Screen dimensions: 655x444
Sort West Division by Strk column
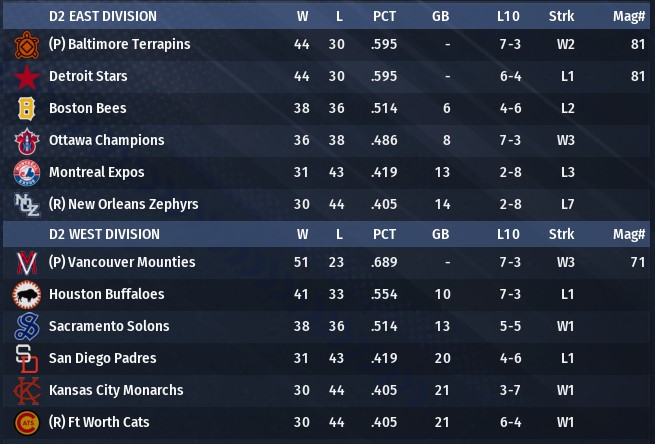tap(561, 234)
